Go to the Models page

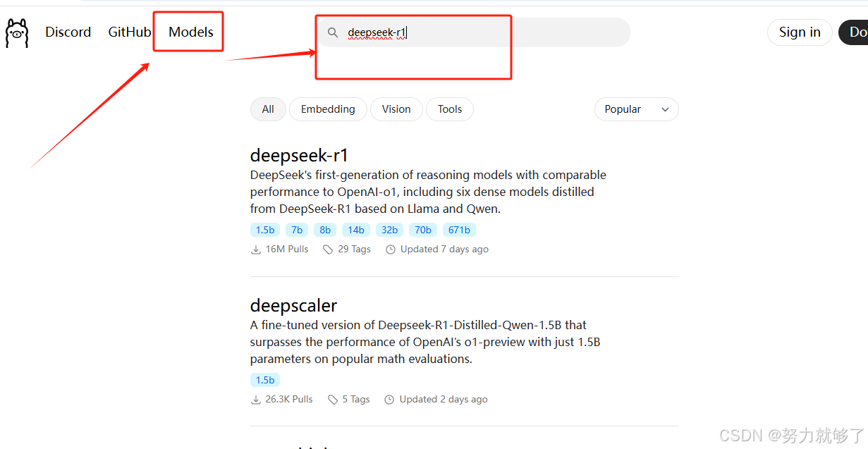coord(191,32)
